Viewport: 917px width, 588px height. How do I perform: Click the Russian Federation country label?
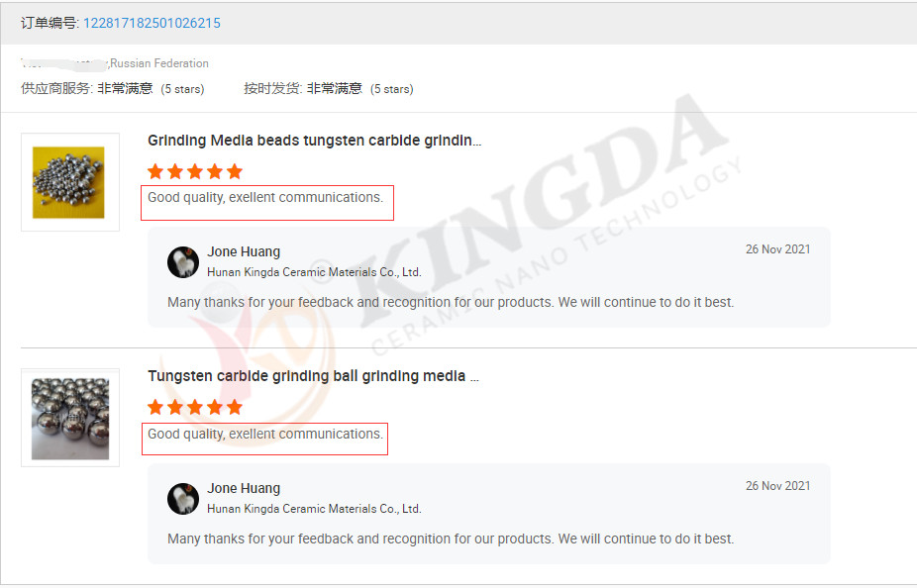pyautogui.click(x=159, y=63)
